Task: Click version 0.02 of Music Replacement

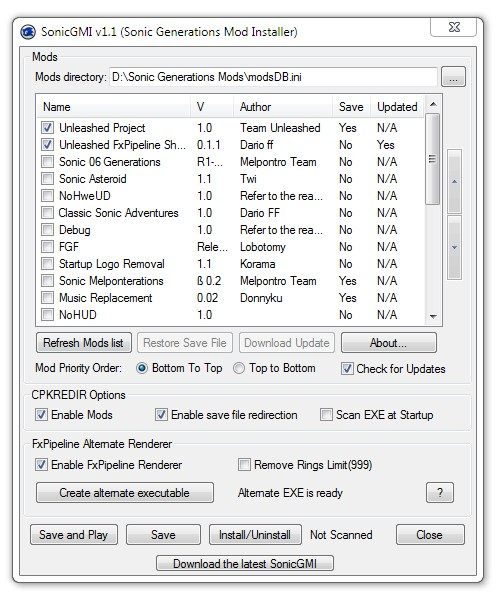Action: (207, 298)
